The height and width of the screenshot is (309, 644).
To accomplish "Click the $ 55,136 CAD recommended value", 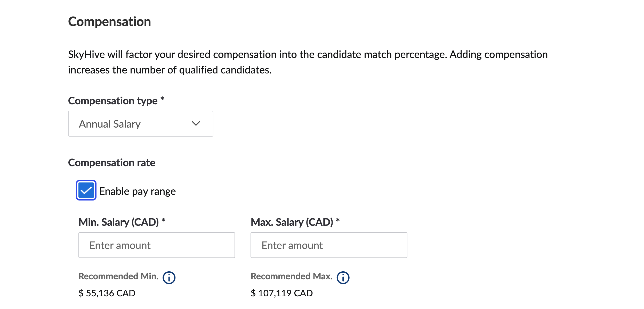I will (x=107, y=293).
